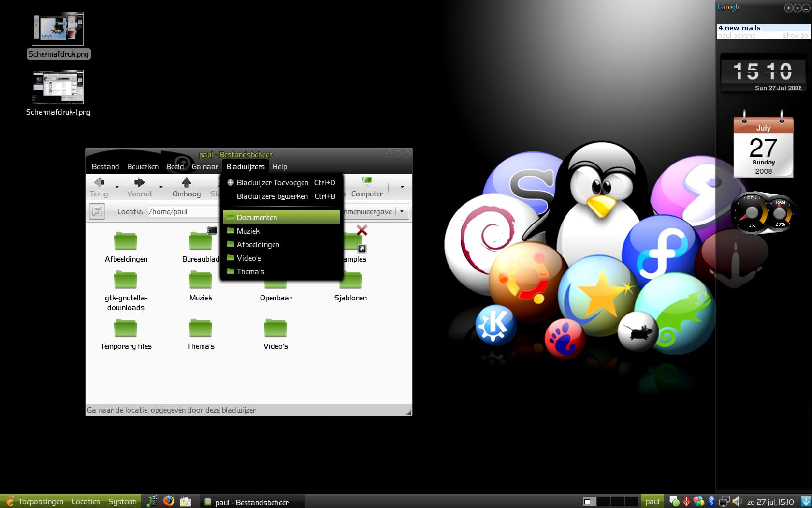Viewport: 812px width, 508px height.
Task: Click the red update alert tray icon
Action: (686, 501)
